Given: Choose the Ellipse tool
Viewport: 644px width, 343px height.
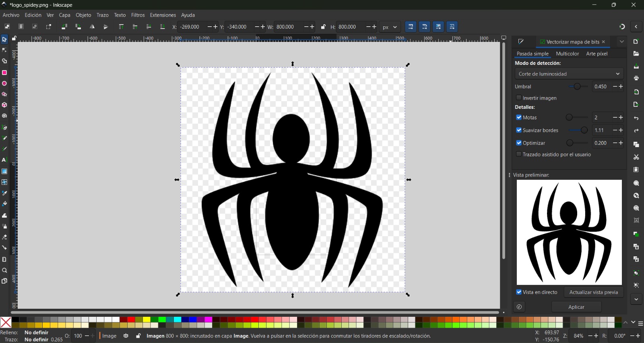Looking at the screenshot, I should point(4,83).
